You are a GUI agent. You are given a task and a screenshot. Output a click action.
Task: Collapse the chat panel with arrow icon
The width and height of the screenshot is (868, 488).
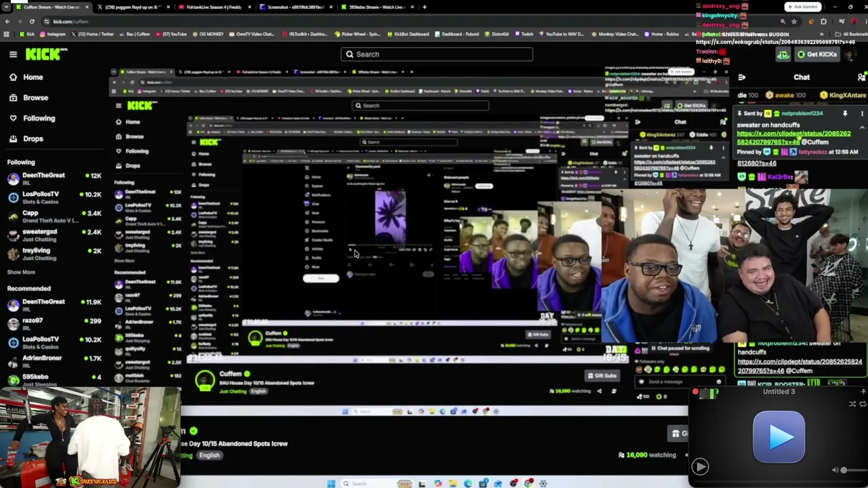click(x=741, y=78)
